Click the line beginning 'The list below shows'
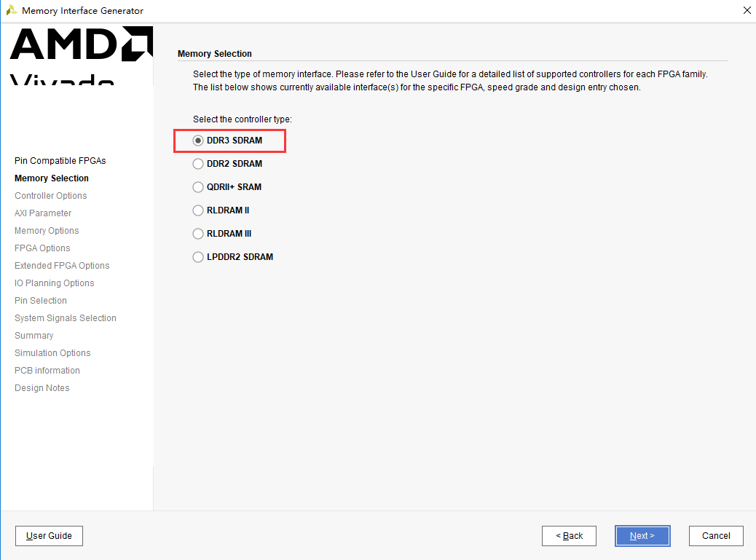 [x=417, y=87]
